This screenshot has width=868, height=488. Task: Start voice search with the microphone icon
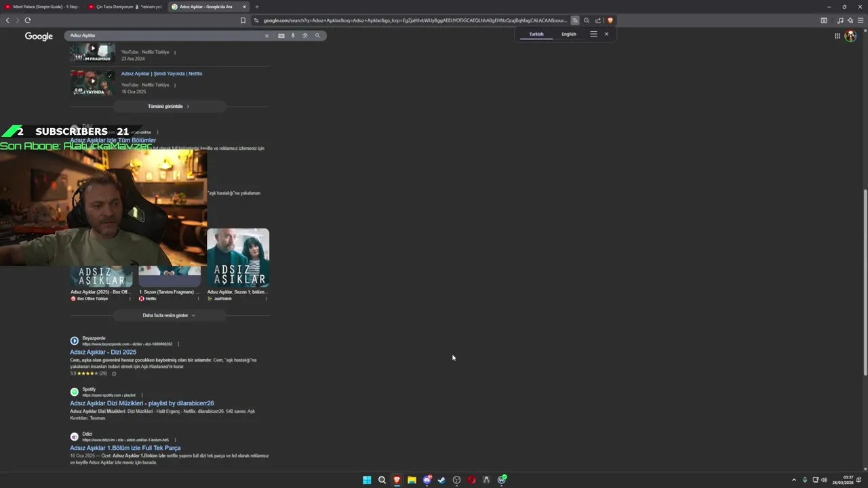click(x=293, y=35)
